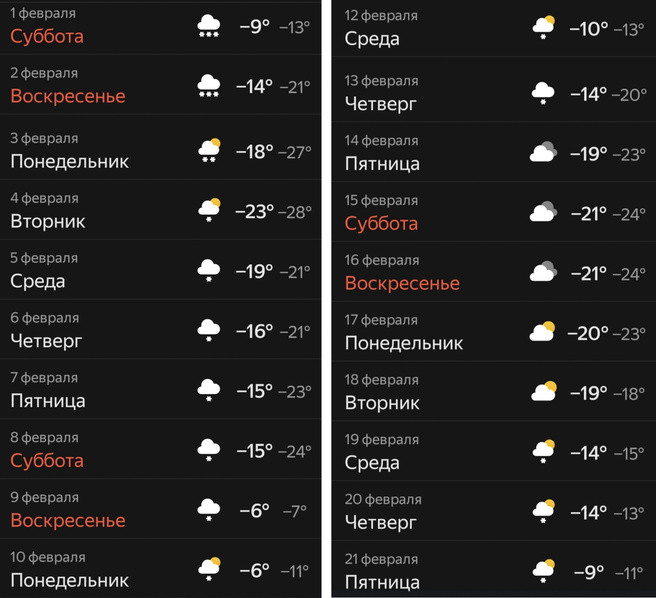Click the −16° temperature for 6 февраля
Viewport: 656px width, 598px height.
(254, 331)
